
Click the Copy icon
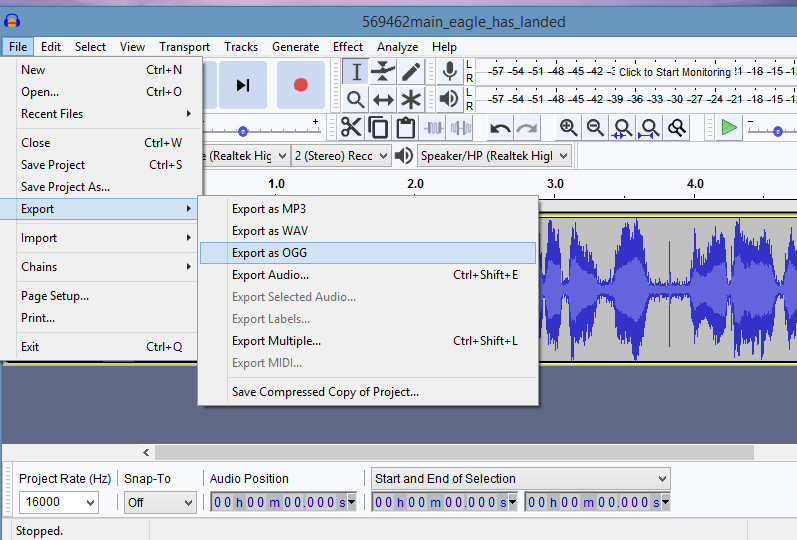coord(378,128)
